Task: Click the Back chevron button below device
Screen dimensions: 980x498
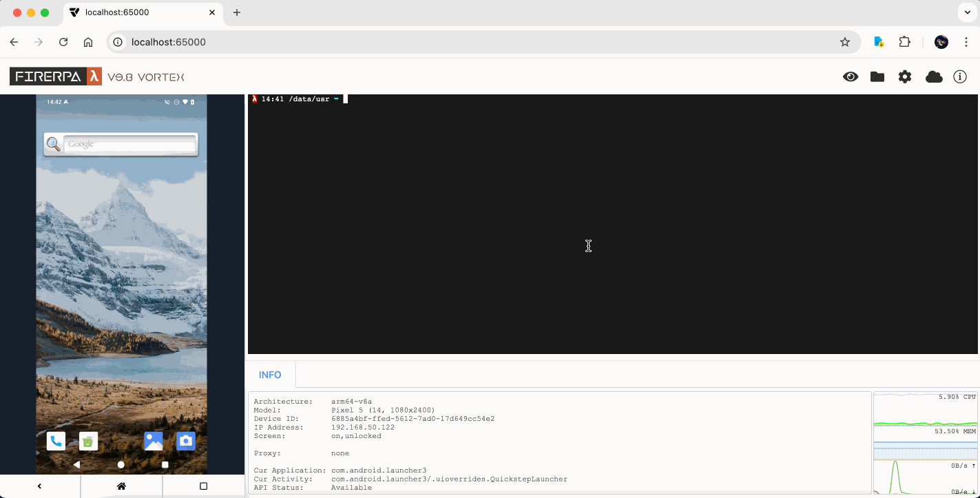Action: [x=40, y=486]
